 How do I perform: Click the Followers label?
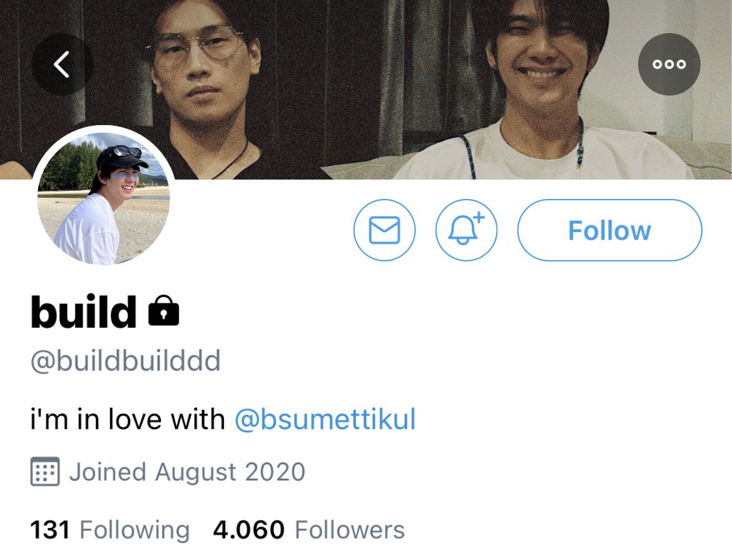[x=350, y=529]
